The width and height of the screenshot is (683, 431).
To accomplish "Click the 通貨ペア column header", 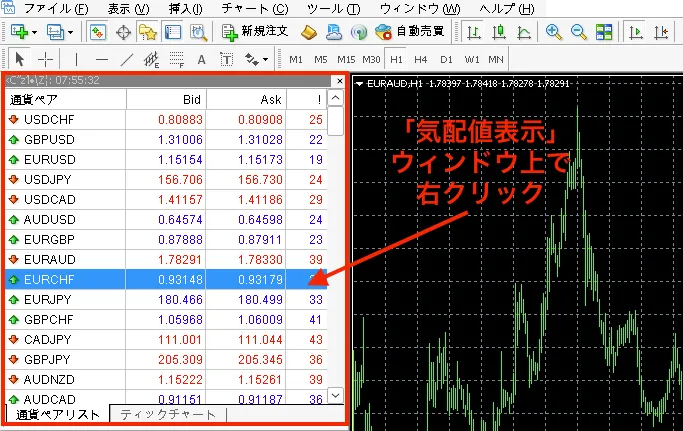I will click(x=66, y=99).
